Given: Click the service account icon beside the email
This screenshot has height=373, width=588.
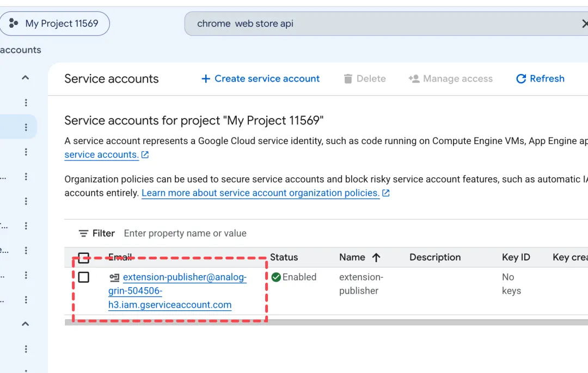Looking at the screenshot, I should (x=114, y=277).
